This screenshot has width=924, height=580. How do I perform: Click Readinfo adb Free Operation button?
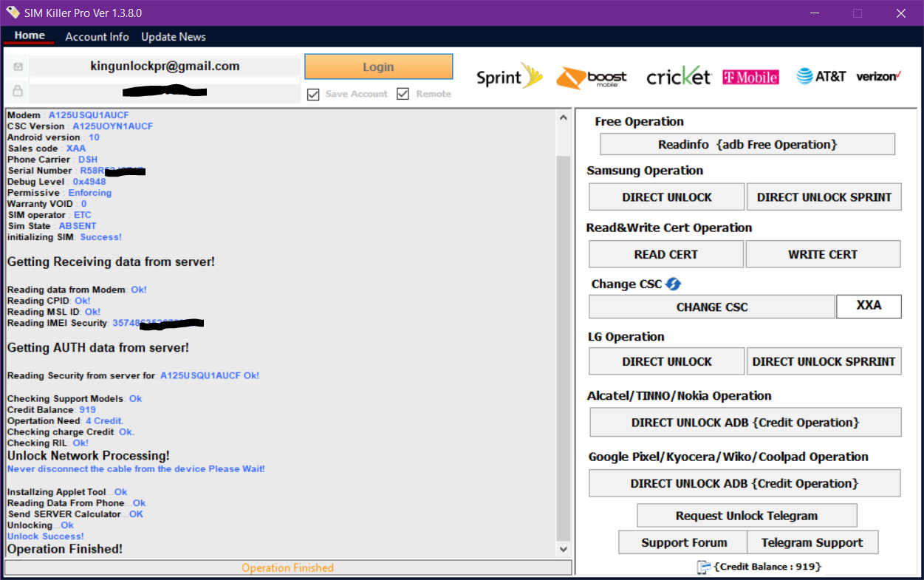(747, 144)
